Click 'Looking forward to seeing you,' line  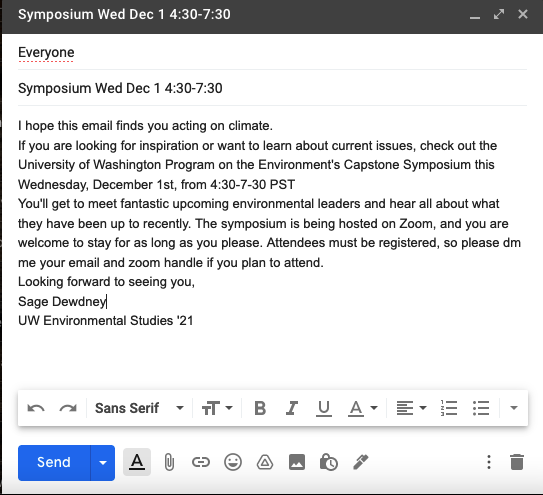point(106,282)
